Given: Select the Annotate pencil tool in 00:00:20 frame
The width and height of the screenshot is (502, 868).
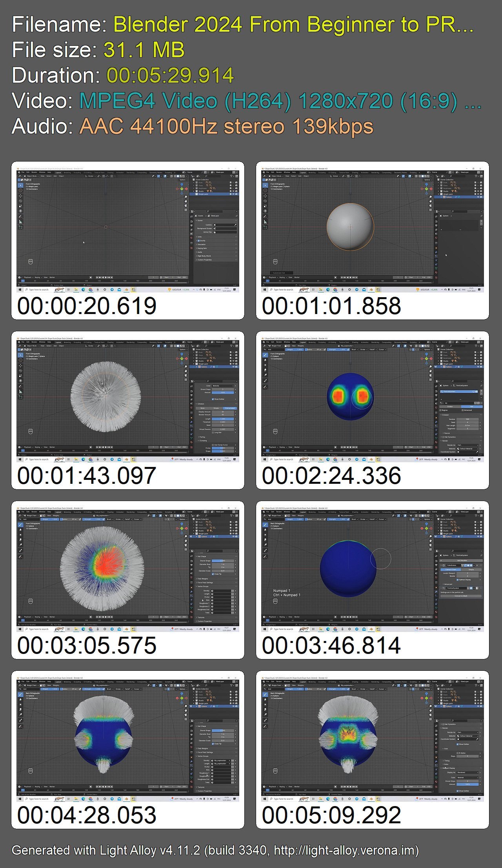Looking at the screenshot, I should click(x=20, y=216).
